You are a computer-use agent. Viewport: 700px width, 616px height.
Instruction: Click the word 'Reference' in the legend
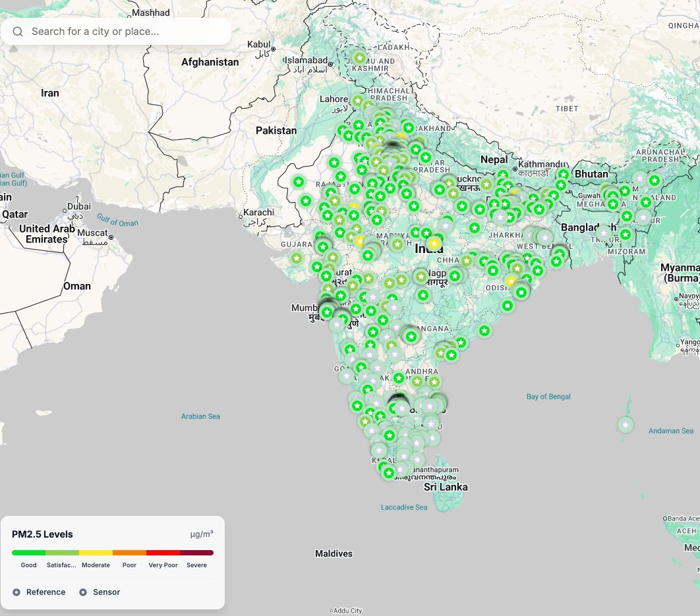tap(45, 592)
